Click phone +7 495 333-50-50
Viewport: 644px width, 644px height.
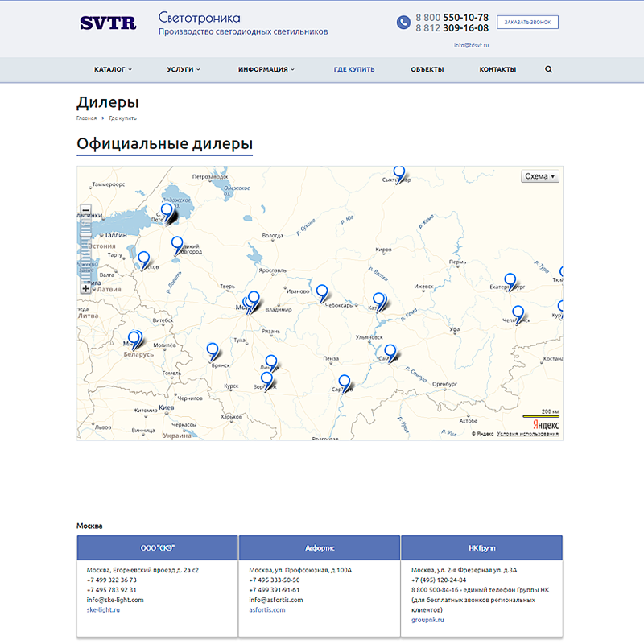pyautogui.click(x=275, y=580)
